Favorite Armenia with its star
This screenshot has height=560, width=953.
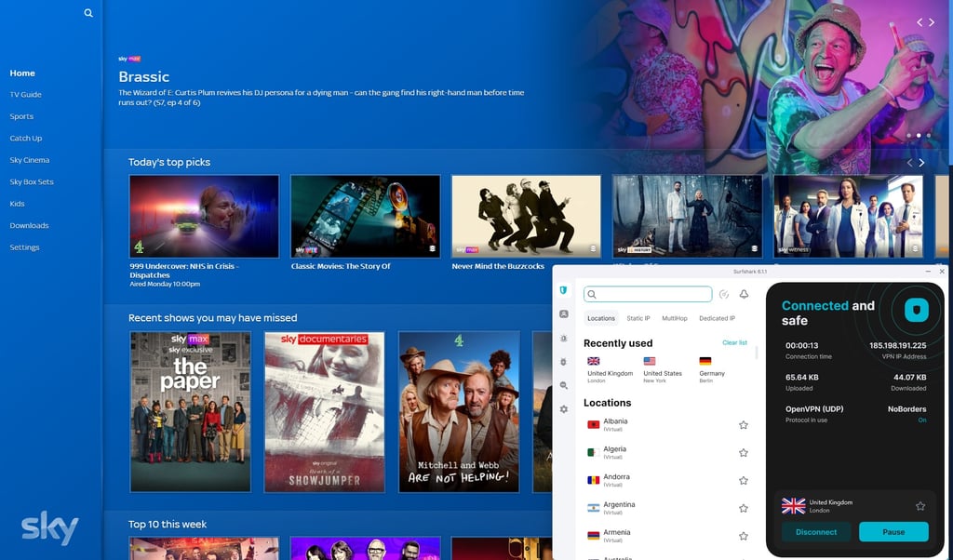pos(744,536)
